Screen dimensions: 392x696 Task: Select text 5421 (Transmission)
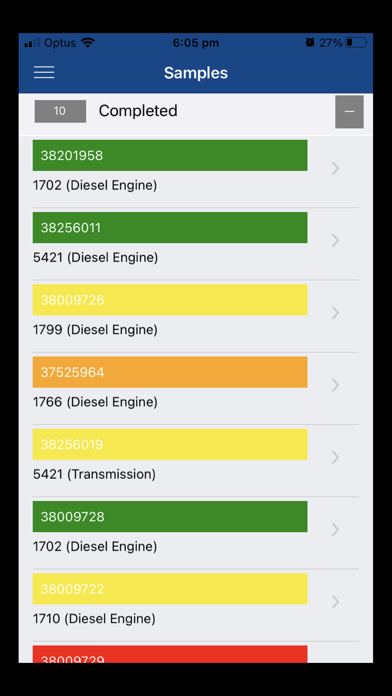(94, 474)
